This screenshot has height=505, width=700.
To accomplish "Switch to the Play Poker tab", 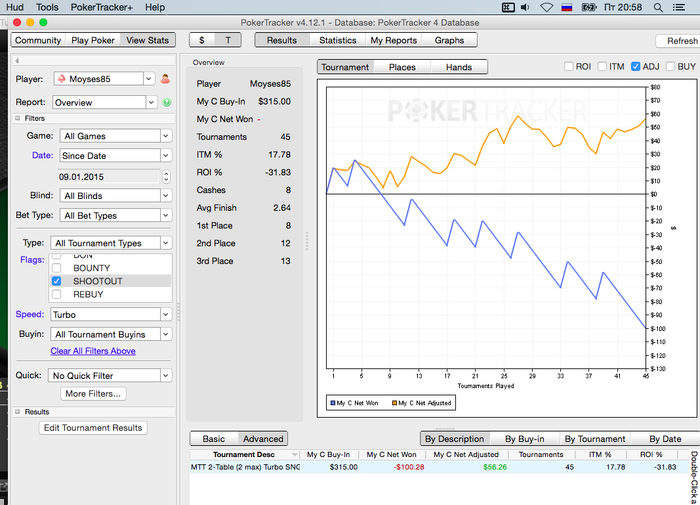I will click(x=93, y=40).
